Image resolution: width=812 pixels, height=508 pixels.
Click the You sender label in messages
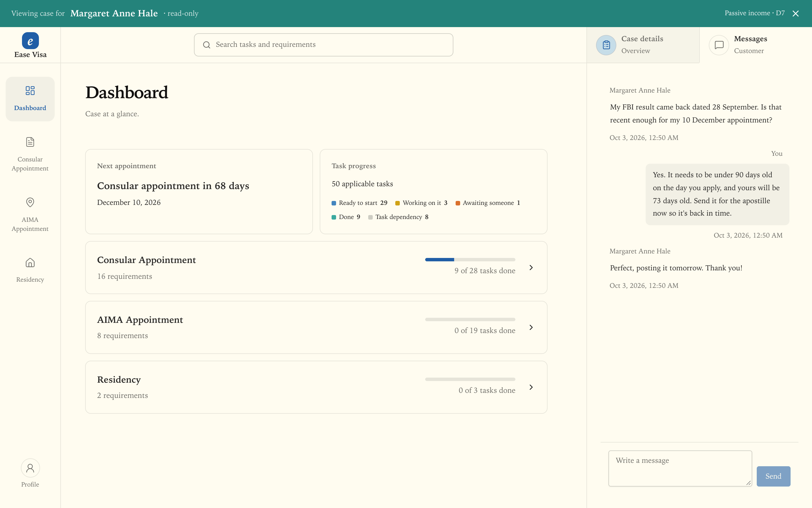(x=777, y=154)
